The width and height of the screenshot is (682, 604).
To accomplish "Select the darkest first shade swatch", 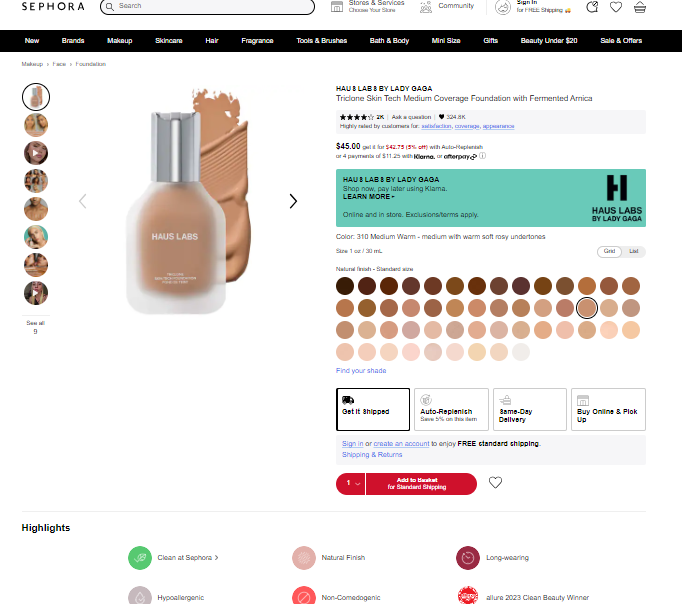I will 345,286.
